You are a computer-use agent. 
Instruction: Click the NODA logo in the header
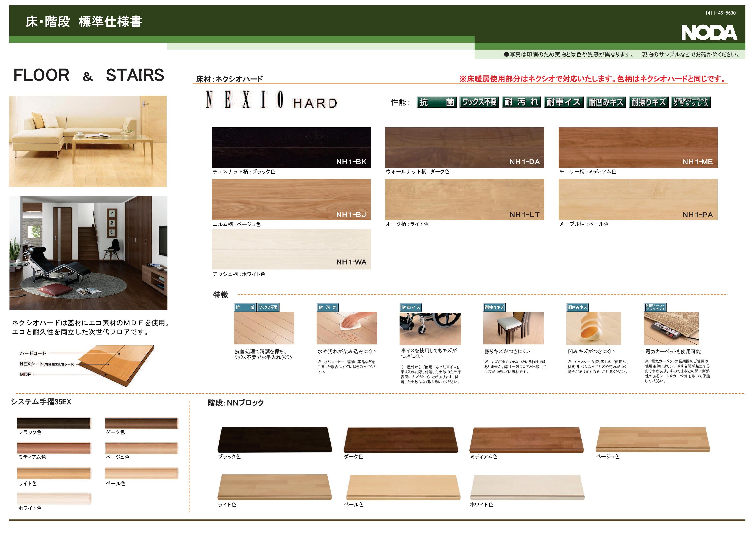709,33
